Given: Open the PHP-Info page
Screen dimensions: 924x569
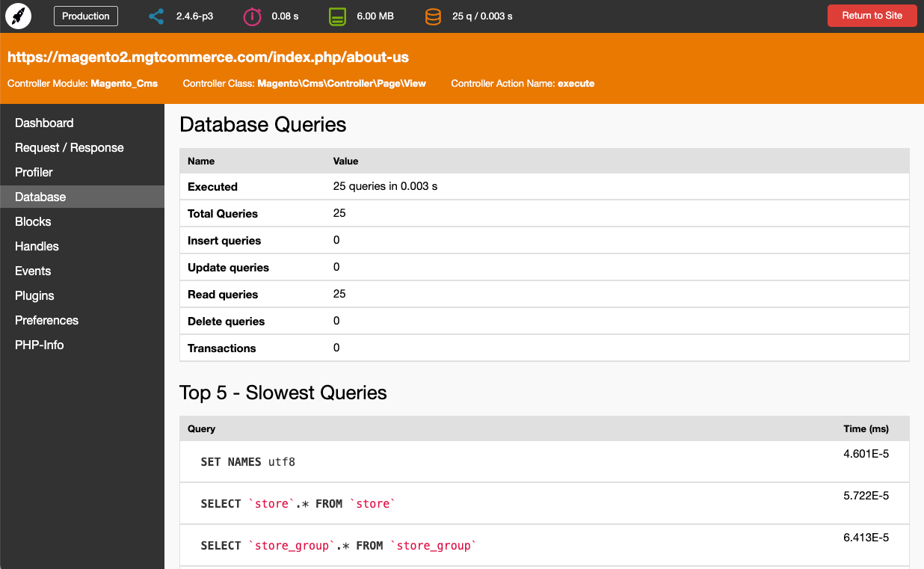Looking at the screenshot, I should tap(40, 345).
